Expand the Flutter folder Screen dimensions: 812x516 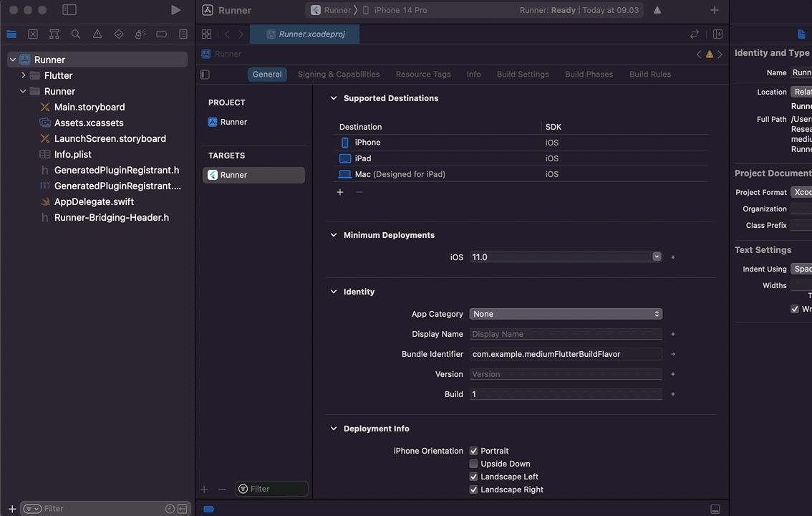click(23, 75)
